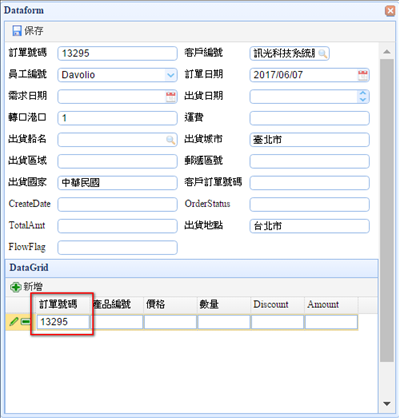
Task: Click the green minus delete row icon
Action: point(25,322)
